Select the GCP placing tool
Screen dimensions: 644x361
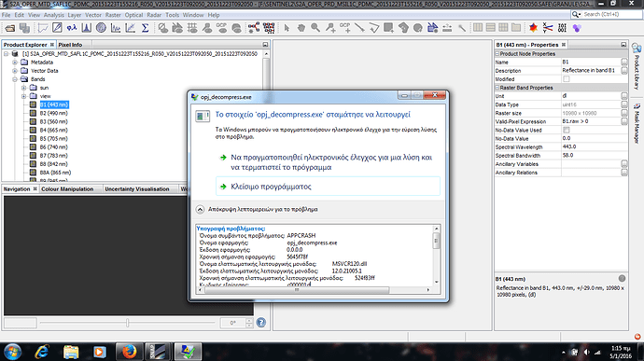click(x=344, y=28)
